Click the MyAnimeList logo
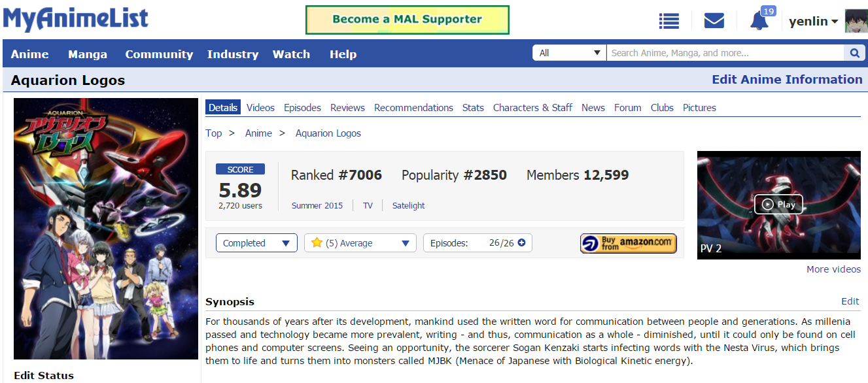The image size is (868, 383). tap(76, 19)
